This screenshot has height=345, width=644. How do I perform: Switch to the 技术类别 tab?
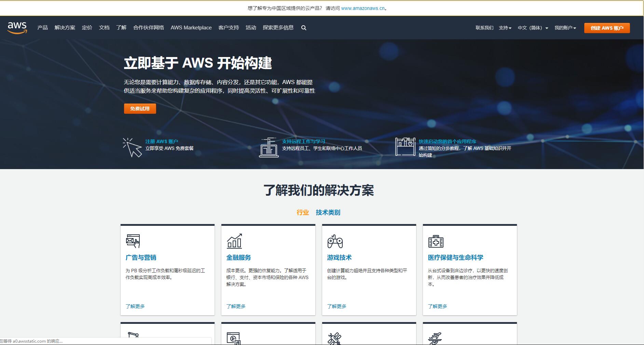click(328, 212)
